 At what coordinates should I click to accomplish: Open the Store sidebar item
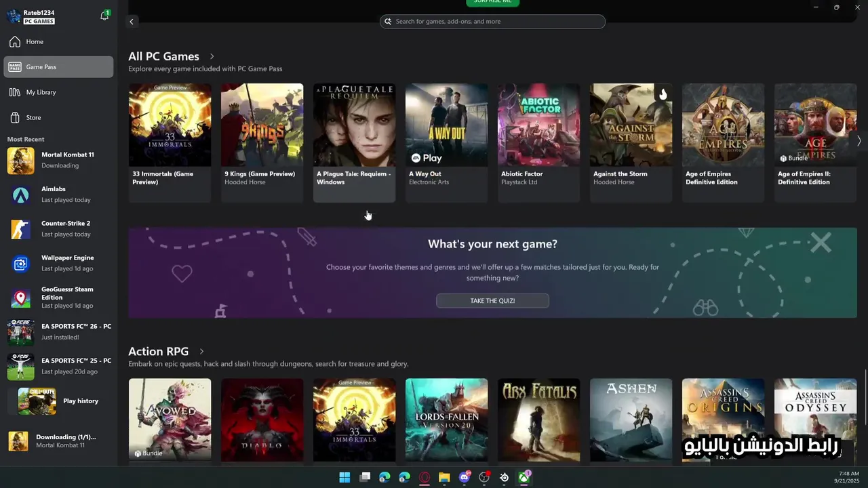[59, 118]
